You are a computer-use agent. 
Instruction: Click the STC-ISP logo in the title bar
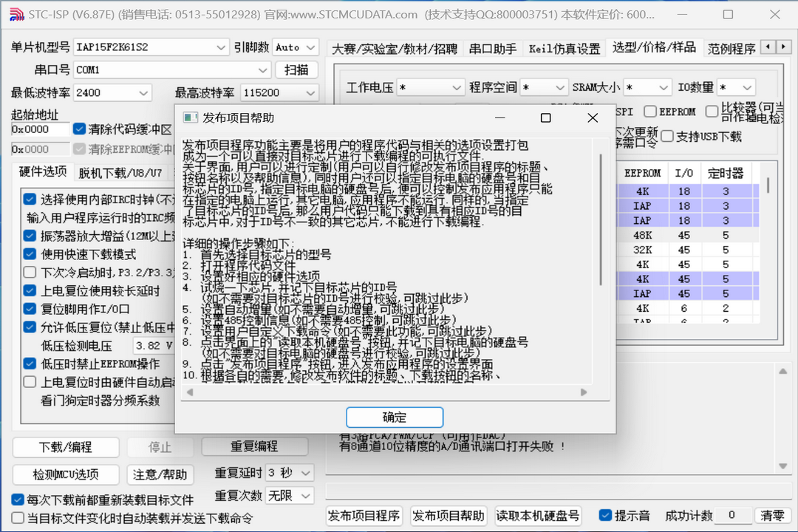coord(16,13)
